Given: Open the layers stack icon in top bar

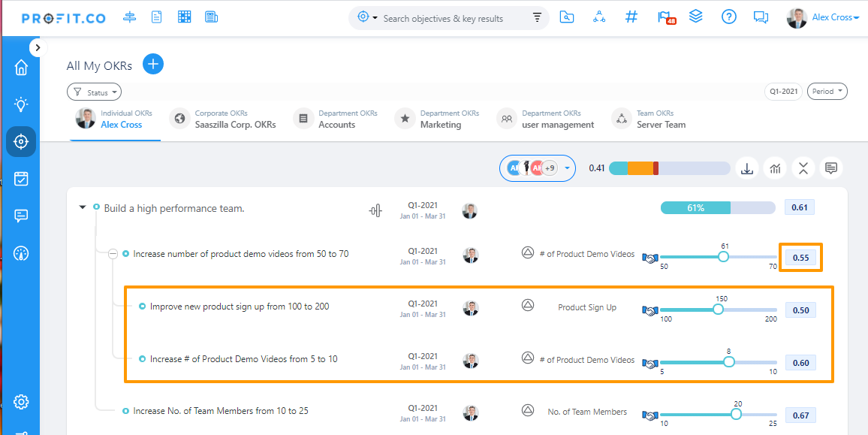Looking at the screenshot, I should click(695, 16).
